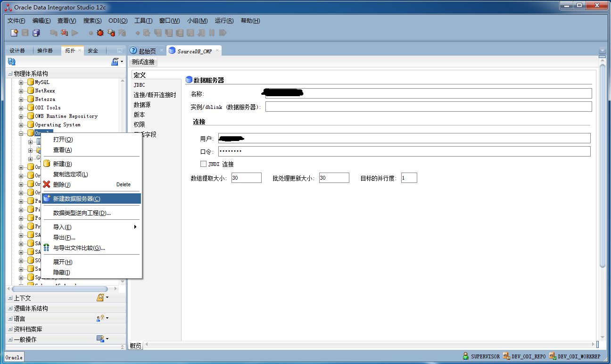This screenshot has width=611, height=364.
Task: Click the 测试连接 button
Action: click(143, 62)
